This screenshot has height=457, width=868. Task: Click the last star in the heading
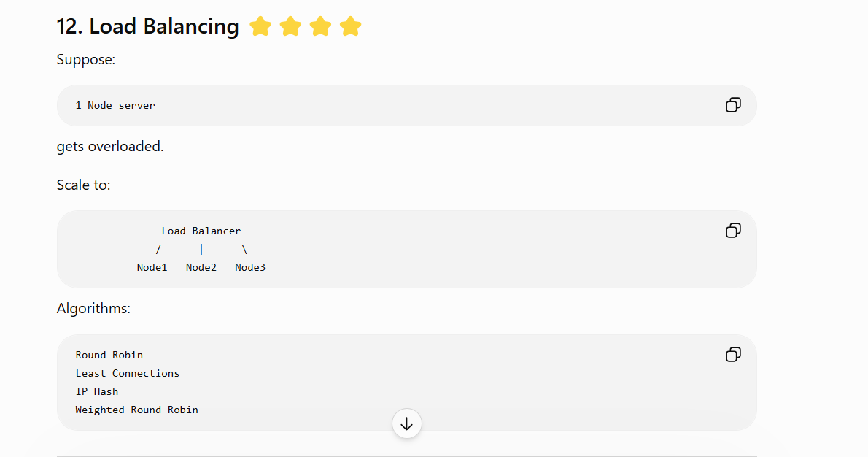[350, 26]
